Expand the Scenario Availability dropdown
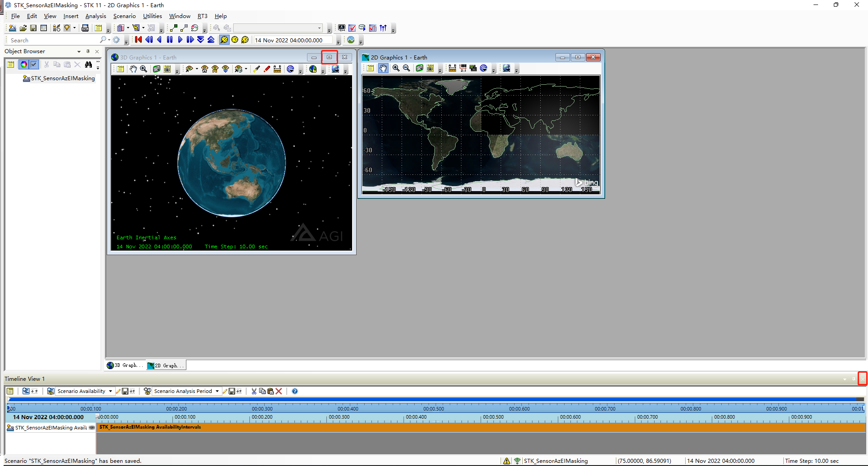Viewport: 868px width, 466px height. [110, 391]
